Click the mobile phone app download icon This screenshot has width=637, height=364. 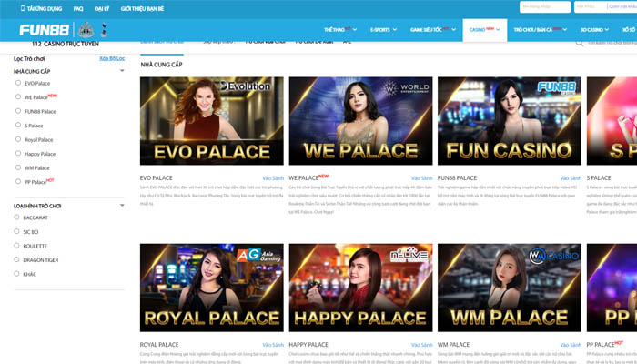(23, 8)
